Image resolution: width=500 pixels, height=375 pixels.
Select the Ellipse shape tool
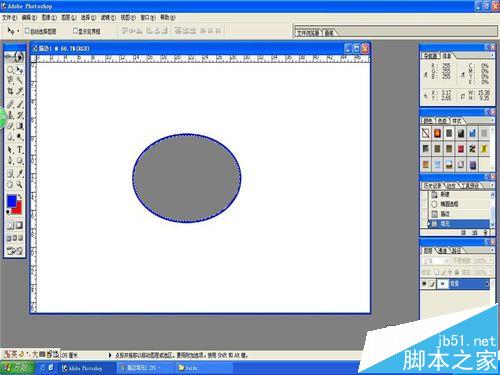[20, 161]
